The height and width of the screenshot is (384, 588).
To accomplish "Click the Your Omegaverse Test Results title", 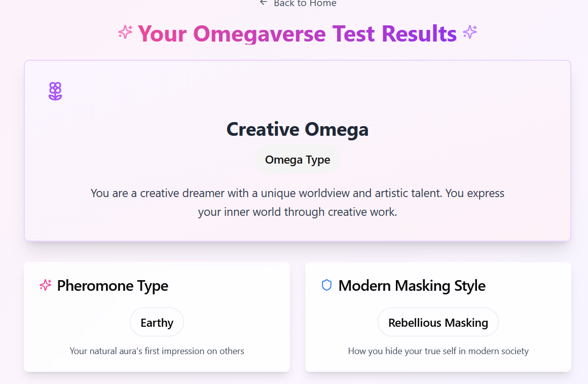I will tap(298, 33).
